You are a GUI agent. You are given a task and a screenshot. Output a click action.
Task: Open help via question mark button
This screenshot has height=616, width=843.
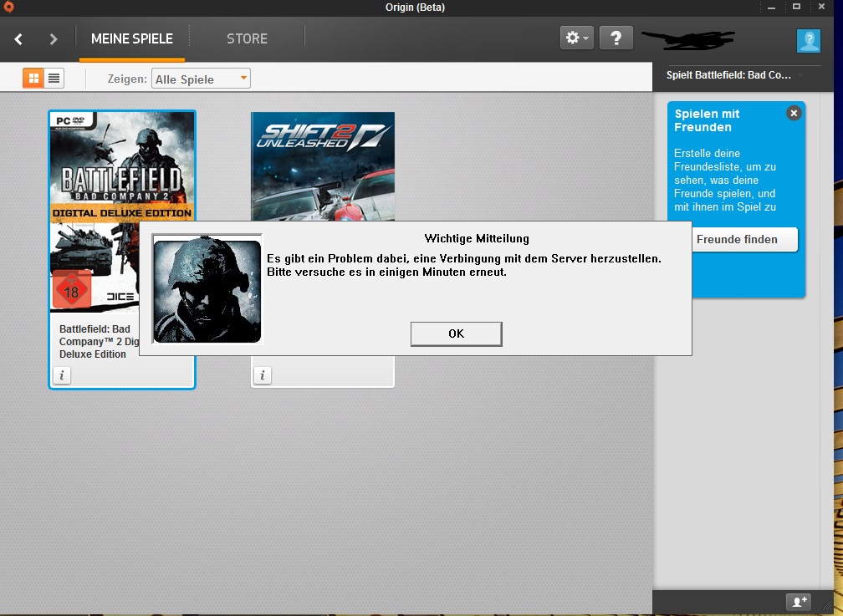(x=616, y=38)
